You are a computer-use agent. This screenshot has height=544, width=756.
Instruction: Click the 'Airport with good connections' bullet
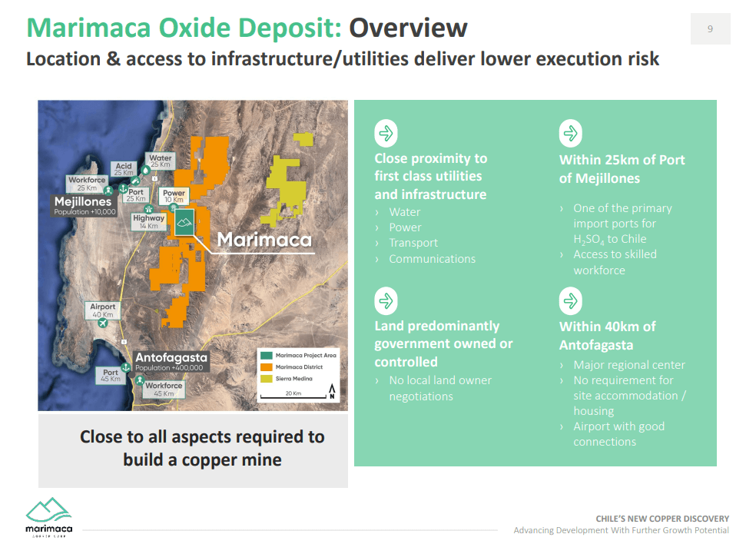618,434
